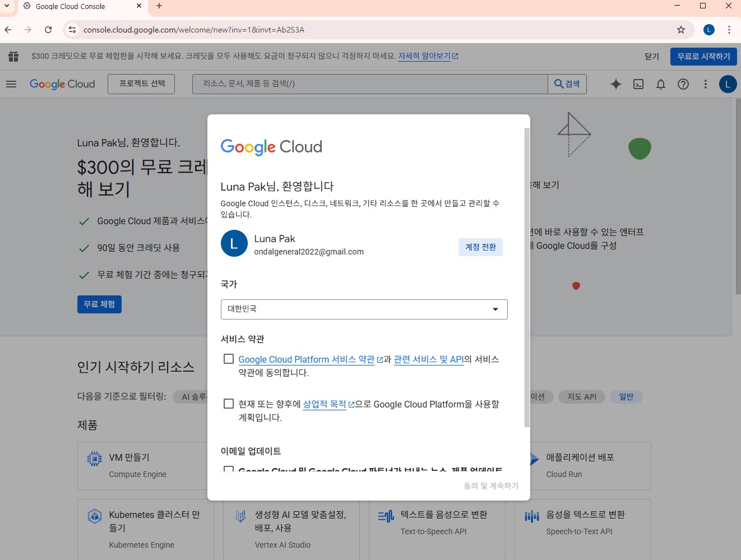Open the console settings three-dot menu
This screenshot has width=741, height=560.
706,84
